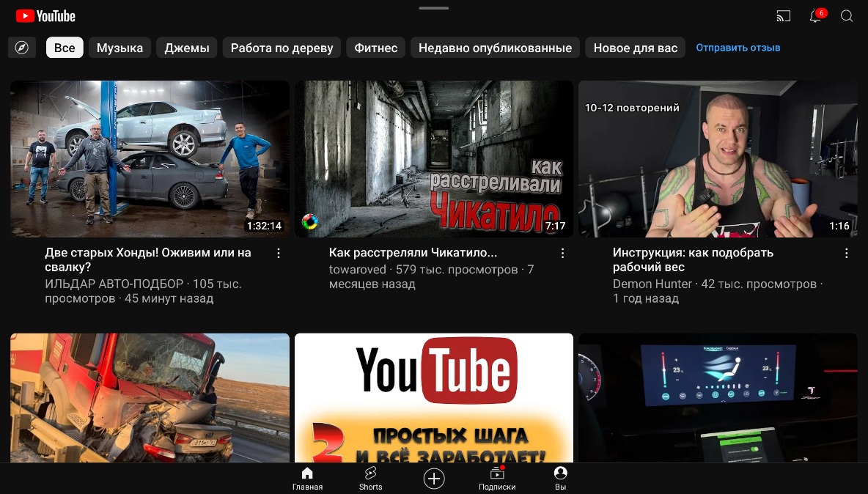Open options menu for Две старых Хонды video

coord(279,254)
